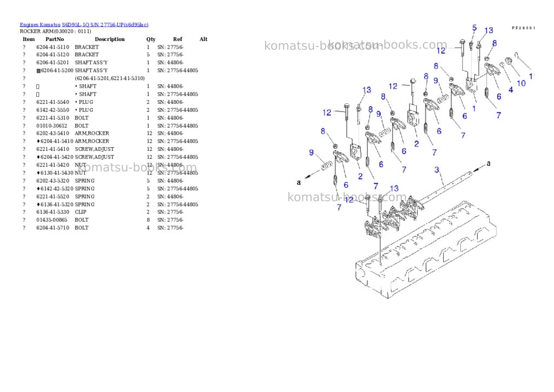This screenshot has height=392, width=554.
Task: Select part number 6204-41-5120
Action: pyautogui.click(x=52, y=55)
